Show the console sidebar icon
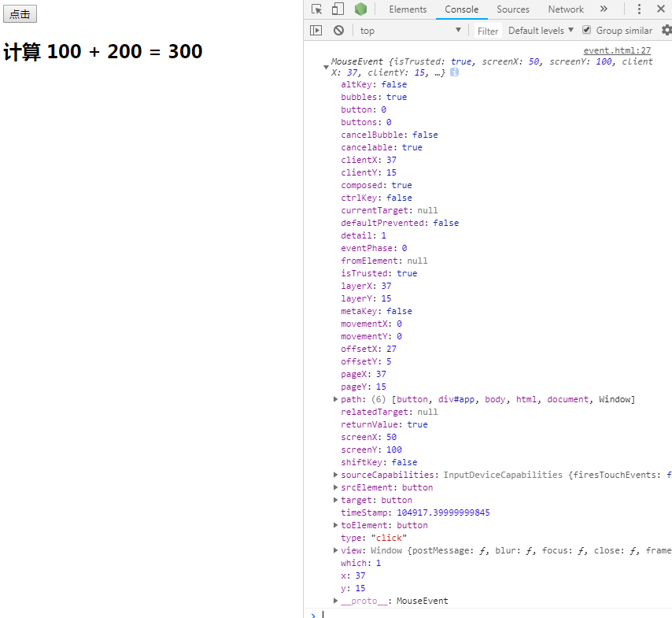The height and width of the screenshot is (618, 672). click(x=316, y=31)
